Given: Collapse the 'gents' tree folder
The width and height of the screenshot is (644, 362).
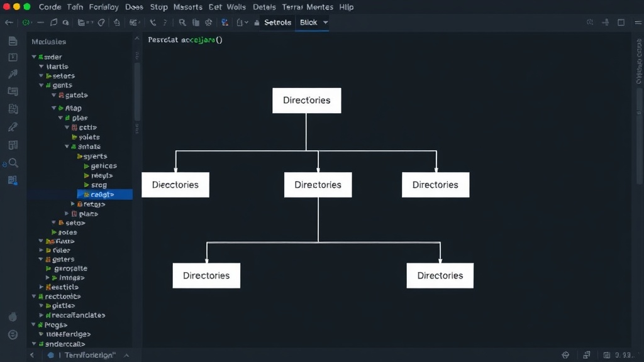Looking at the screenshot, I should click(41, 85).
